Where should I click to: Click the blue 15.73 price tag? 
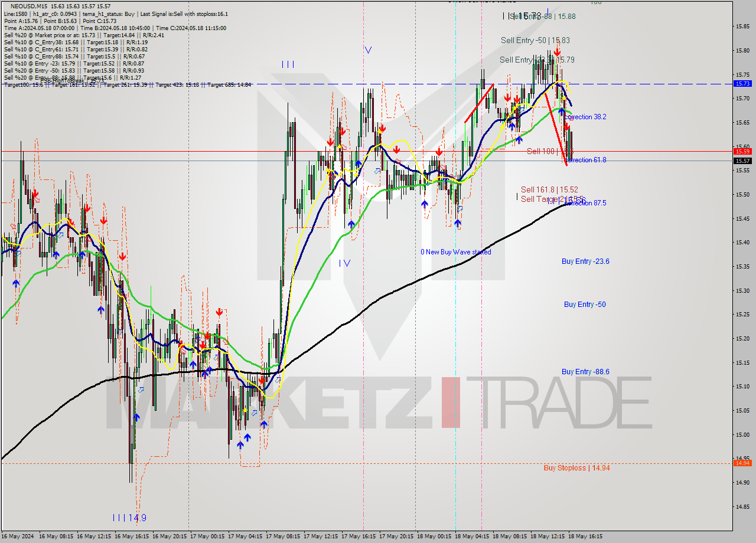point(742,84)
